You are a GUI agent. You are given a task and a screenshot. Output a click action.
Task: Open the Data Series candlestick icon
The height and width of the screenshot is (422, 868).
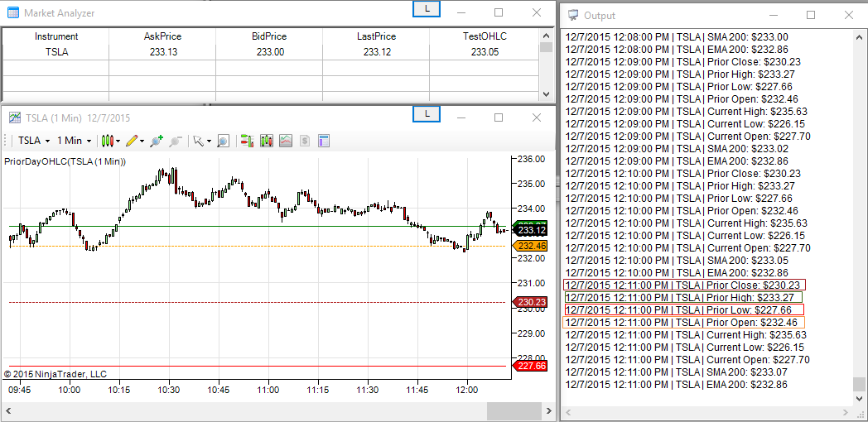coord(267,141)
